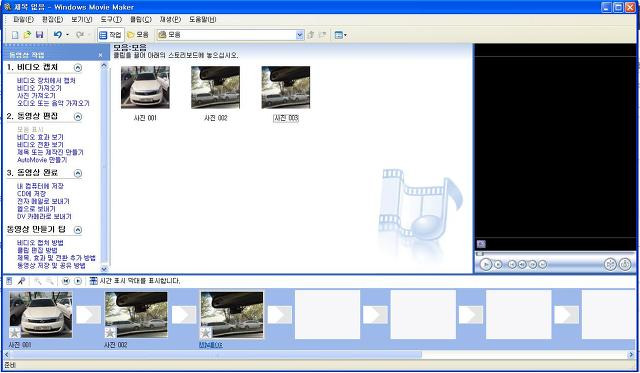This screenshot has height=373, width=640.
Task: Open the Undo history dropdown arrow
Action: click(67, 35)
